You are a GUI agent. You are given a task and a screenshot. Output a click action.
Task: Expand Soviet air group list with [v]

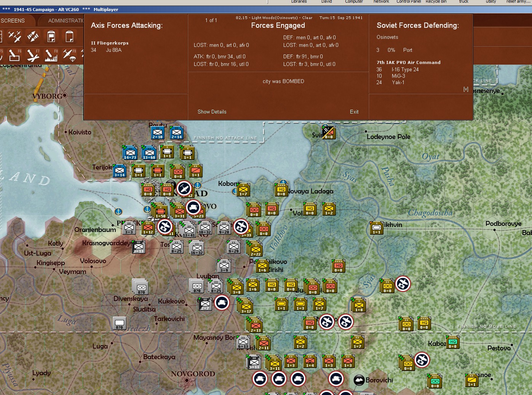(x=466, y=89)
